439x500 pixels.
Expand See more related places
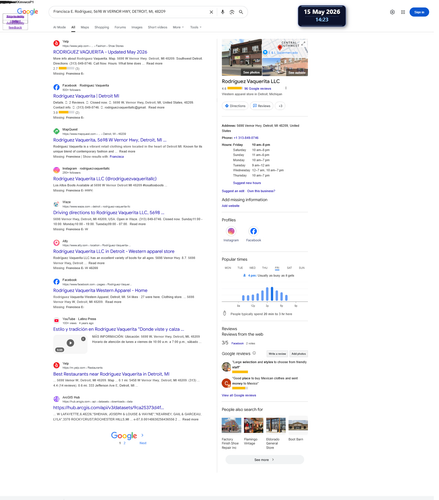click(265, 460)
